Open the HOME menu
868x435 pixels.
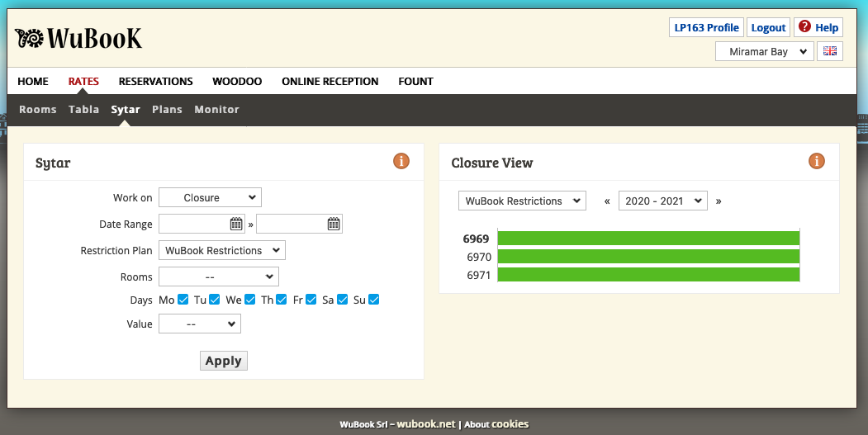(33, 82)
